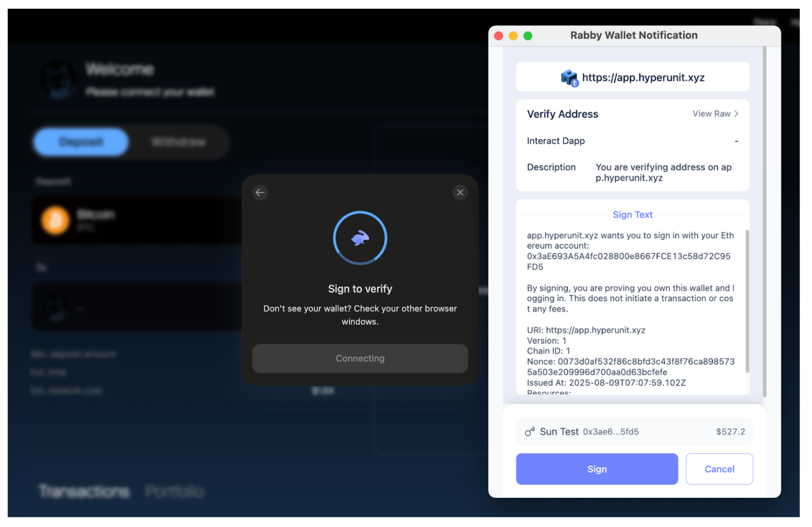Viewport: 812px width, 527px height.
Task: Click the Rabby rabbit logo spinner
Action: [x=360, y=238]
